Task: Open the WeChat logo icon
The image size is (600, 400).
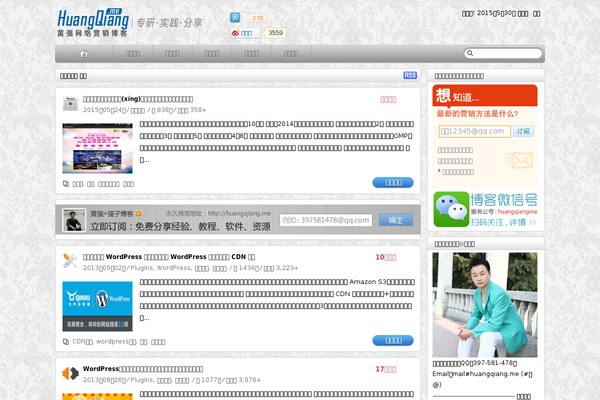Action: pyautogui.click(x=451, y=209)
